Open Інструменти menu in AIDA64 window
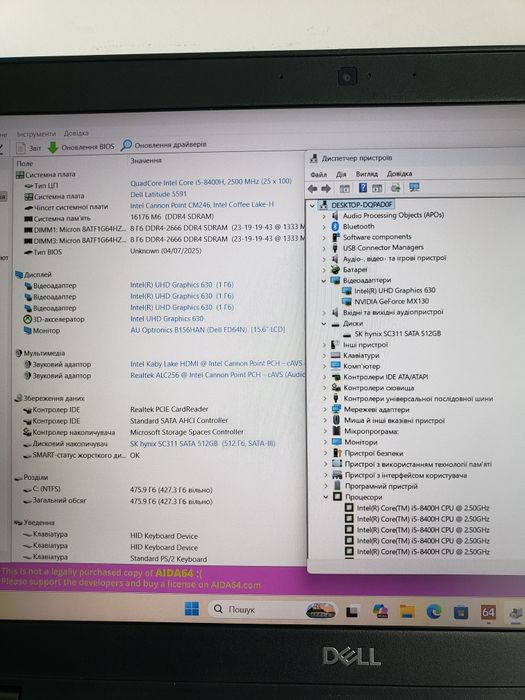Screen dimensions: 525x700 [36, 133]
